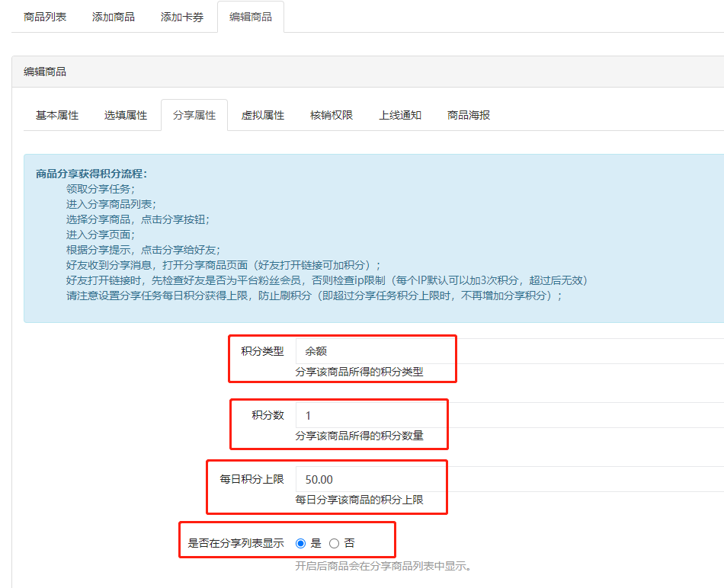Click the 积分类型 field label
724x588 pixels.
click(262, 351)
